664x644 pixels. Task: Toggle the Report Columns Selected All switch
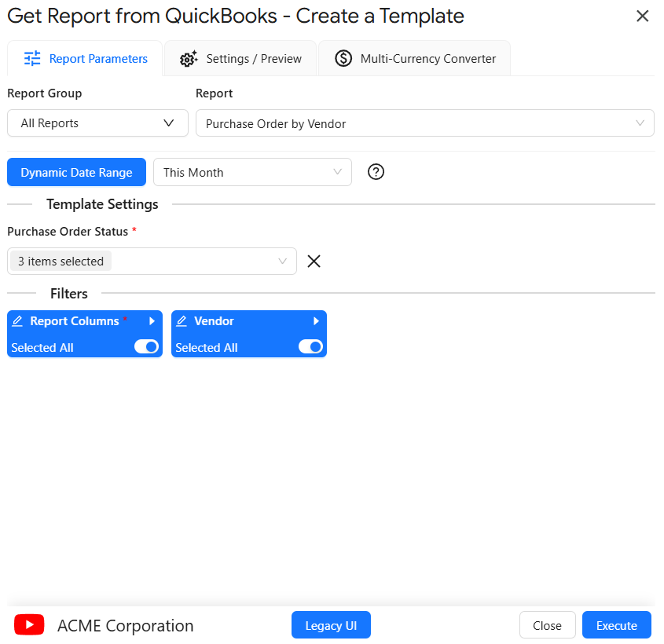[x=146, y=346]
